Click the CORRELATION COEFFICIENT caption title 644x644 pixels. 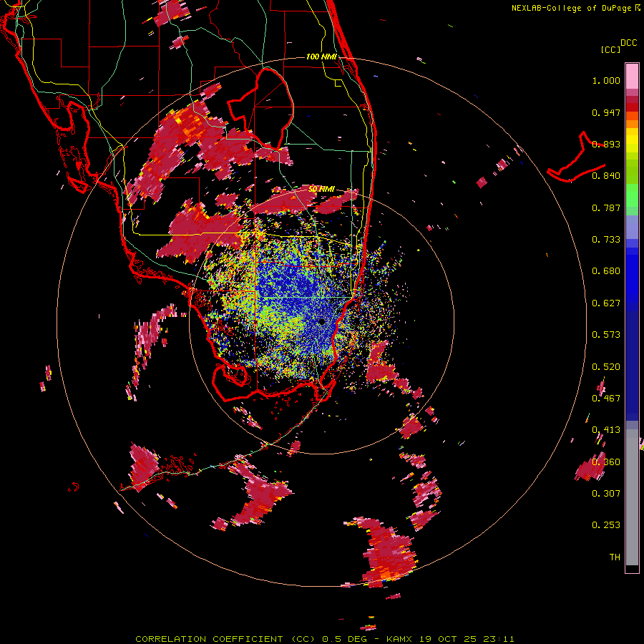(x=209, y=639)
